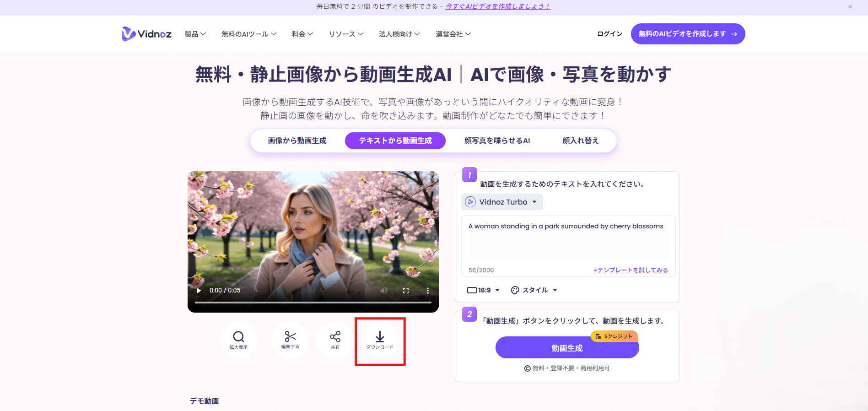The image size is (868, 411).
Task: Open the Vidnoz Turbo model dropdown
Action: 502,202
